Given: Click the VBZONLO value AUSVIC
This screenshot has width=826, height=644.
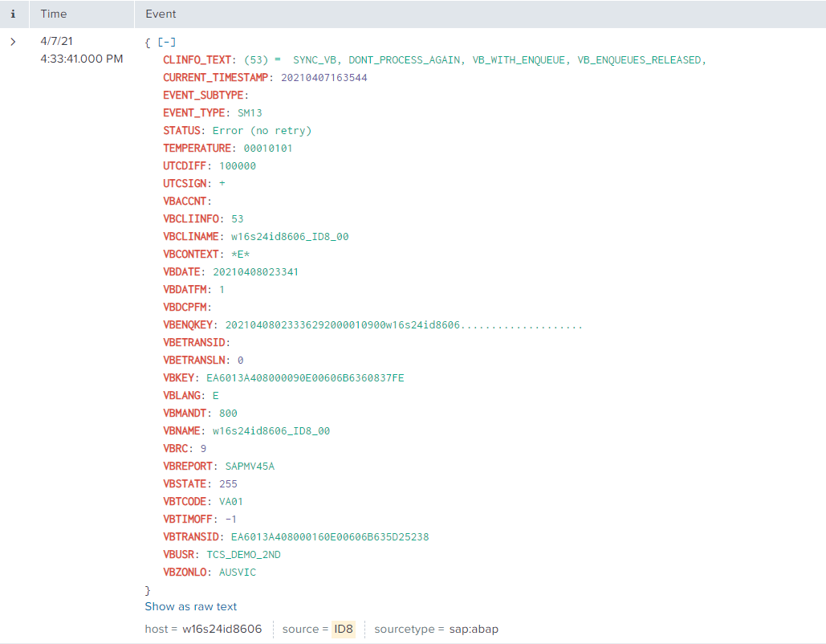Looking at the screenshot, I should (x=237, y=573).
